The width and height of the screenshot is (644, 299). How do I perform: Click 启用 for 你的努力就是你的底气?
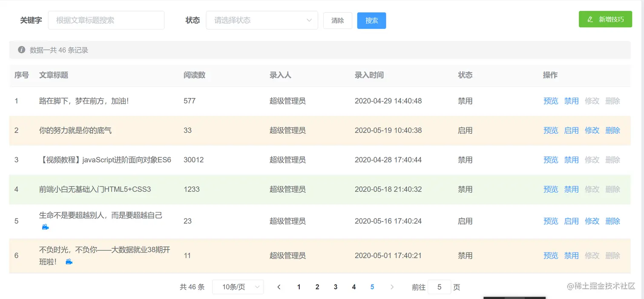572,130
